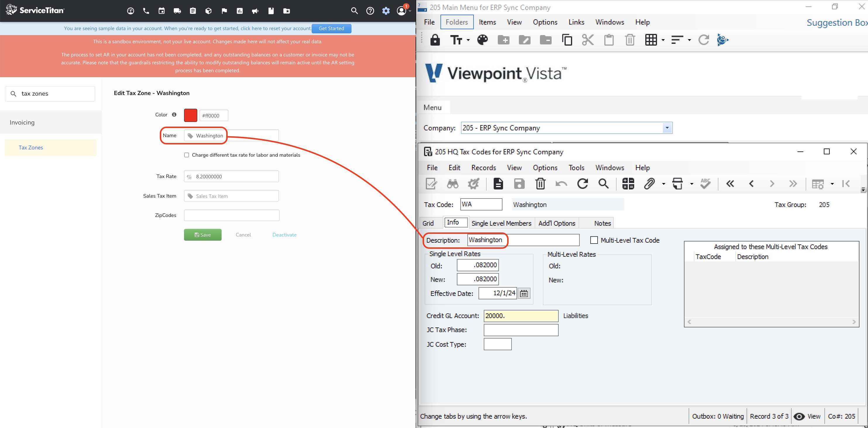Open grid view dropdown arrow in Vista toolbar

tap(663, 40)
